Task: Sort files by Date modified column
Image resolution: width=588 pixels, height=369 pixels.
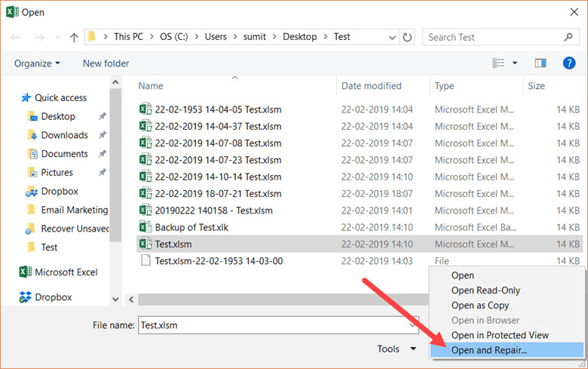Action: coord(372,86)
